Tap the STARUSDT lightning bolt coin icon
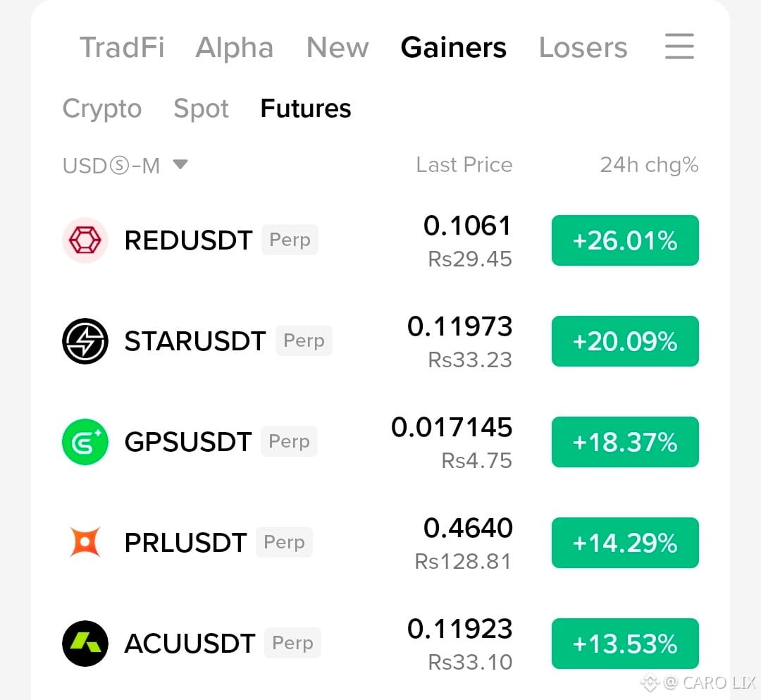 85,340
